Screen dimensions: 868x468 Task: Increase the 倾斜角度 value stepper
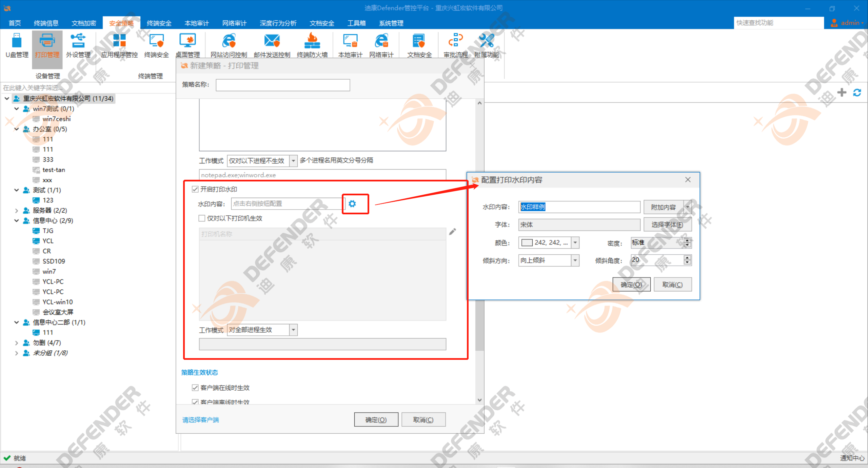[x=687, y=257]
